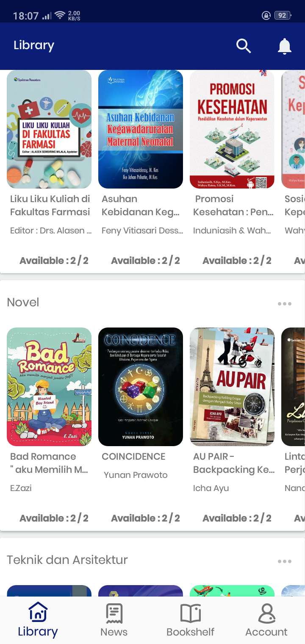This screenshot has width=305, height=644.
Task: Tap the Icha Ayu author text
Action: [x=211, y=488]
